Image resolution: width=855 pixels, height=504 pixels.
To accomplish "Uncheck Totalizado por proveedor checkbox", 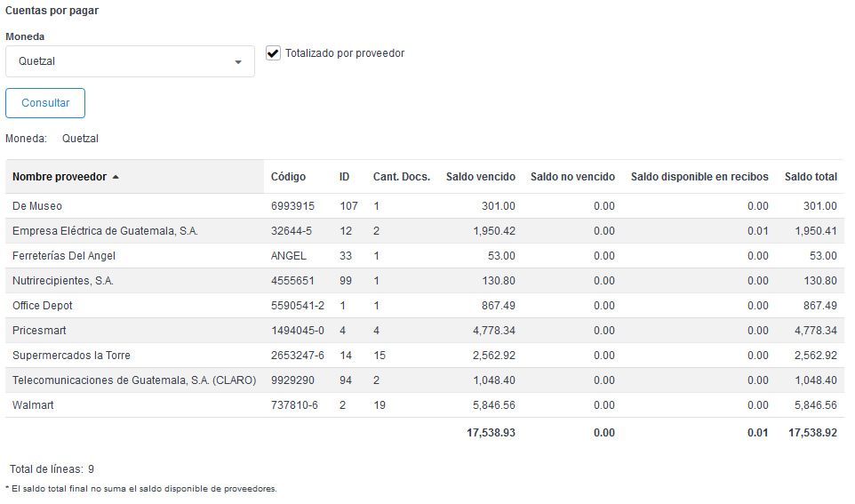I will (x=274, y=53).
